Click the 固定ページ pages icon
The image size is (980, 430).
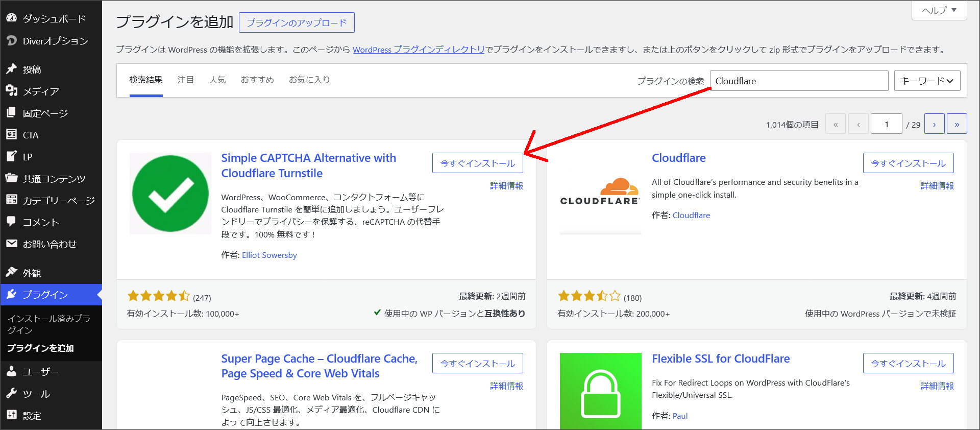[x=11, y=113]
